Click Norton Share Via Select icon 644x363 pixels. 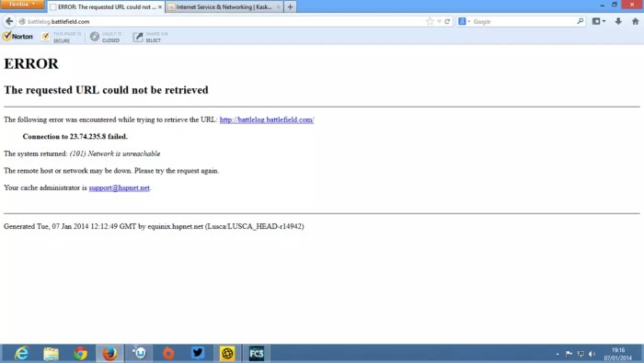(x=138, y=37)
